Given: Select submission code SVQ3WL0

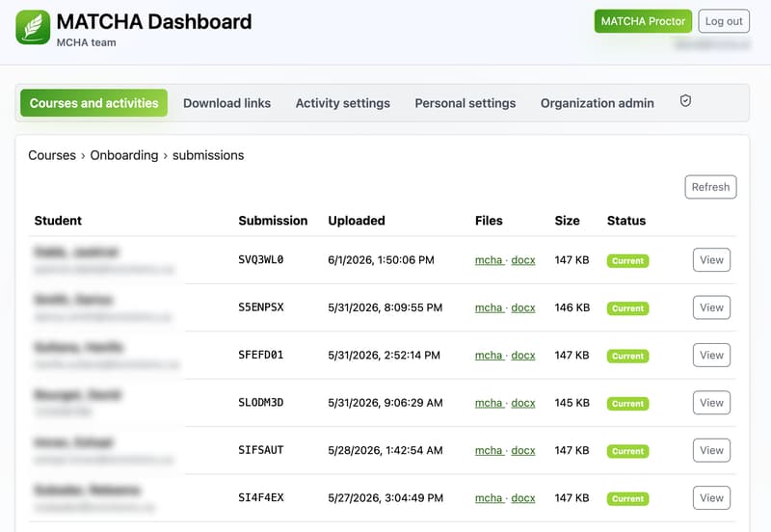Looking at the screenshot, I should tap(261, 259).
